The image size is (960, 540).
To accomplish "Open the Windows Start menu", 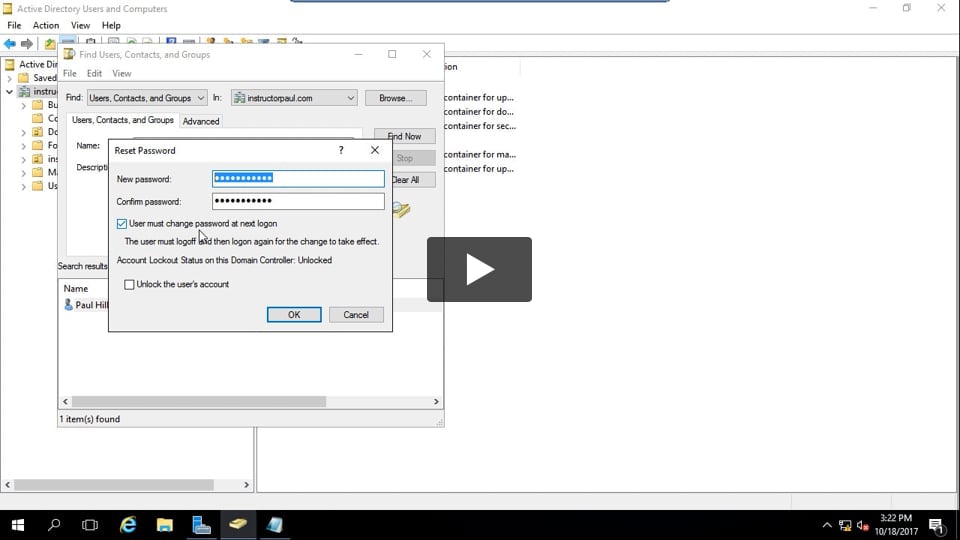I will point(17,525).
